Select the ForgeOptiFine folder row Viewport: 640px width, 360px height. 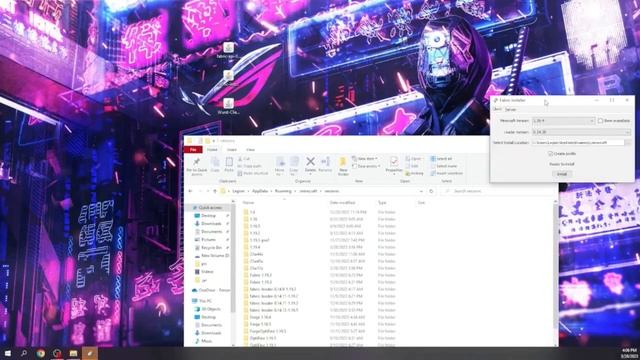click(x=318, y=331)
